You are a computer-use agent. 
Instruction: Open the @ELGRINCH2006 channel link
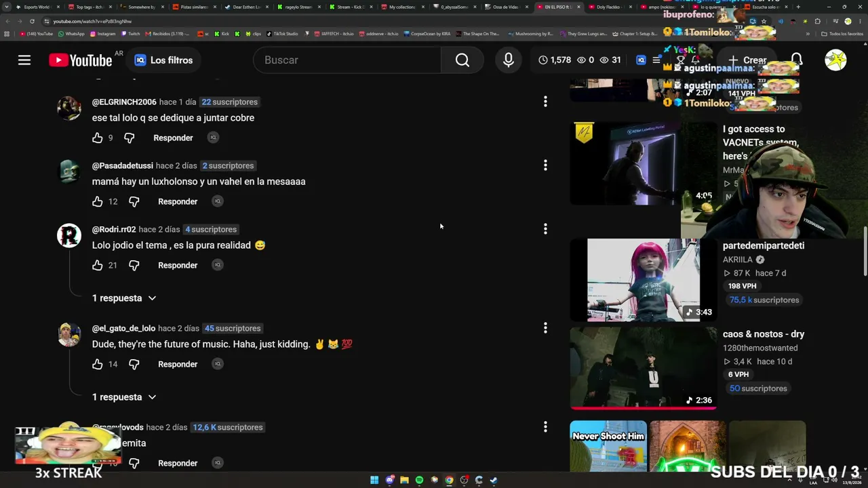[x=124, y=102]
